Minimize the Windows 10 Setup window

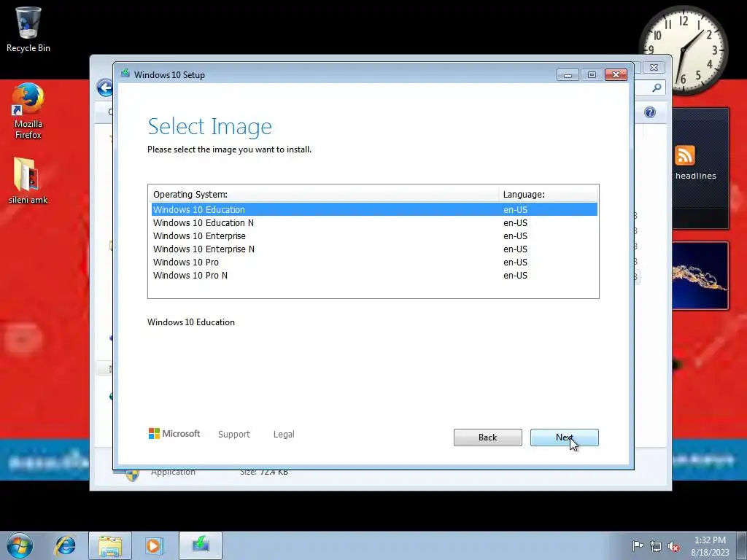tap(568, 75)
